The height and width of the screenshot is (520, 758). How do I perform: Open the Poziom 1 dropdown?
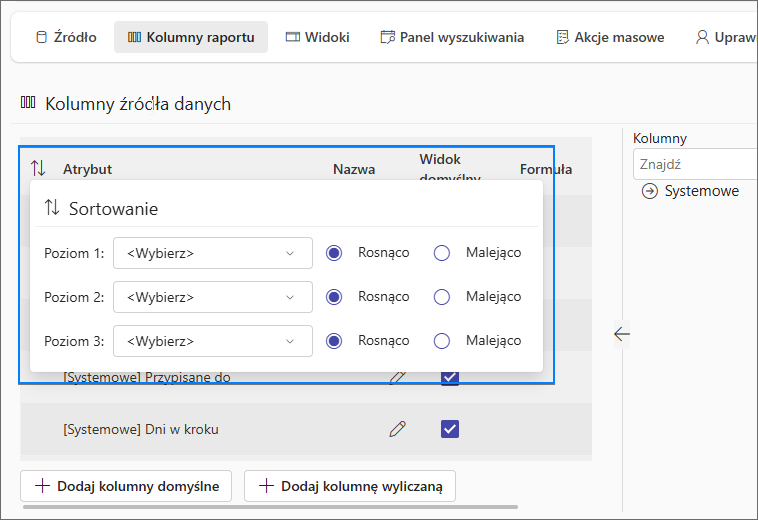click(x=213, y=253)
